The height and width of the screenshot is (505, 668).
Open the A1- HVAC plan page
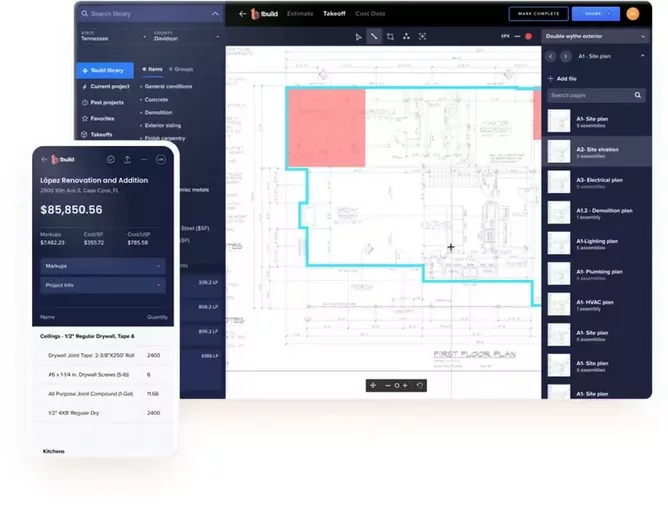coord(596,304)
